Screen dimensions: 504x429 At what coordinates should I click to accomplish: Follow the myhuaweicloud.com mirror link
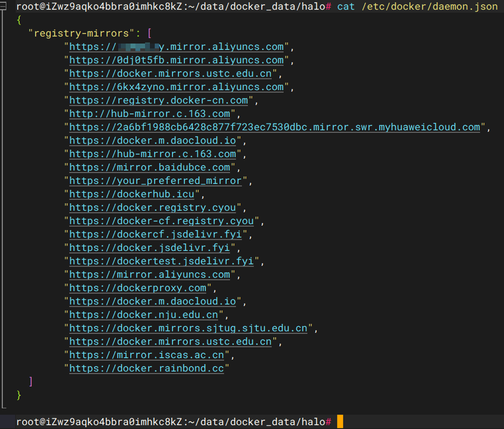(275, 127)
